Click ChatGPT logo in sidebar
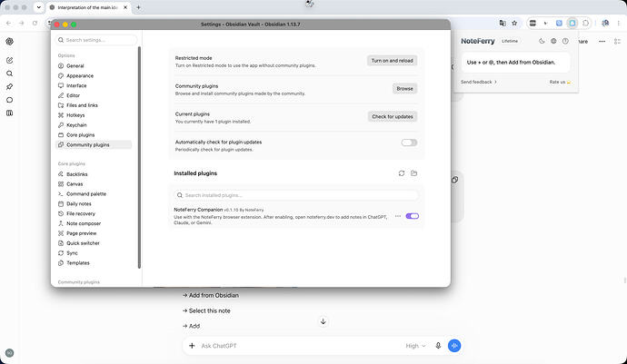 click(x=10, y=41)
